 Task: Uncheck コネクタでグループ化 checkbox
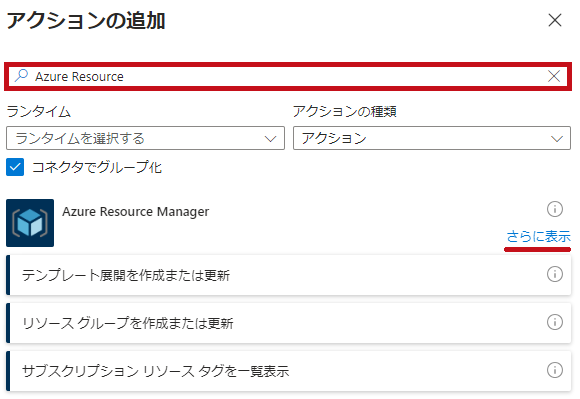(15, 167)
